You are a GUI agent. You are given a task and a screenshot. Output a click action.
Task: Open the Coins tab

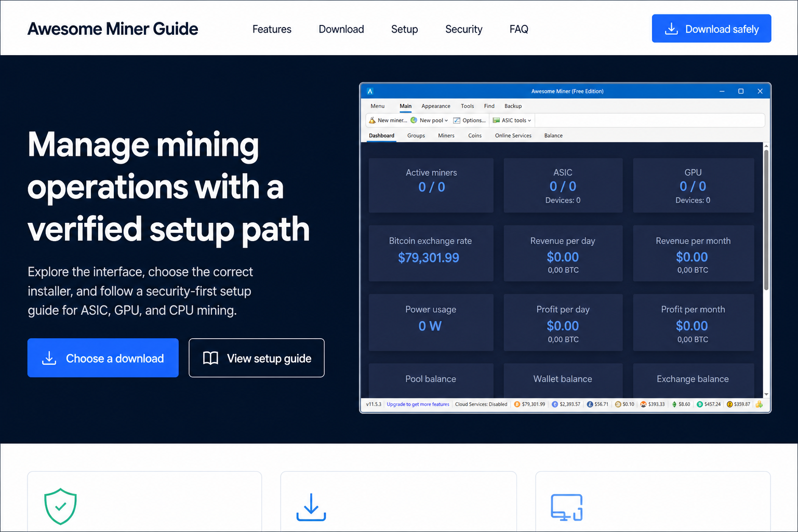click(475, 136)
